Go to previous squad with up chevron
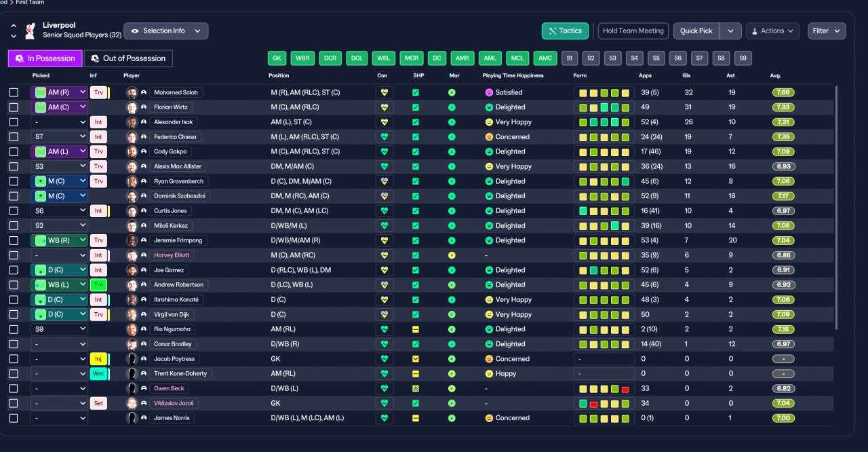The width and height of the screenshot is (868, 452). pos(14,26)
